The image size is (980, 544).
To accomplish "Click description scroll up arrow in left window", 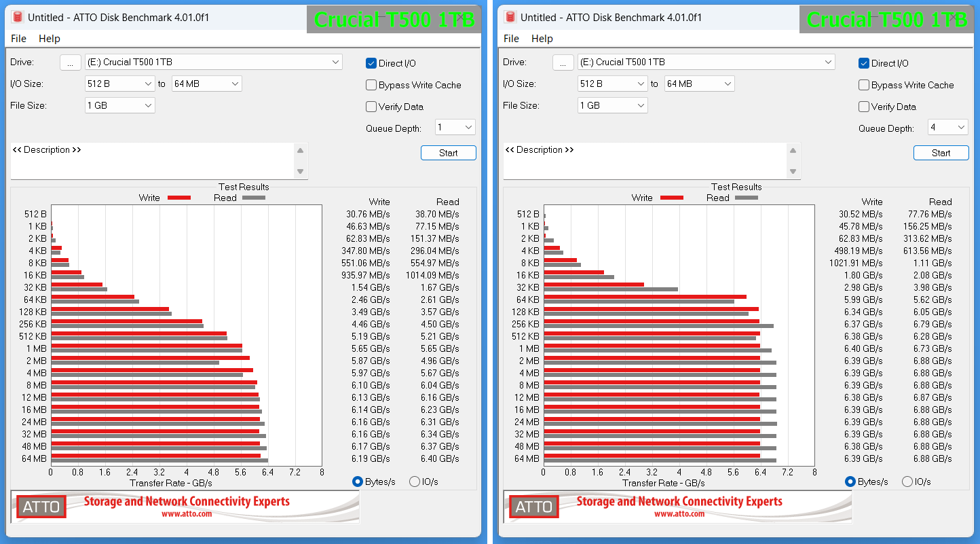I will pyautogui.click(x=301, y=150).
